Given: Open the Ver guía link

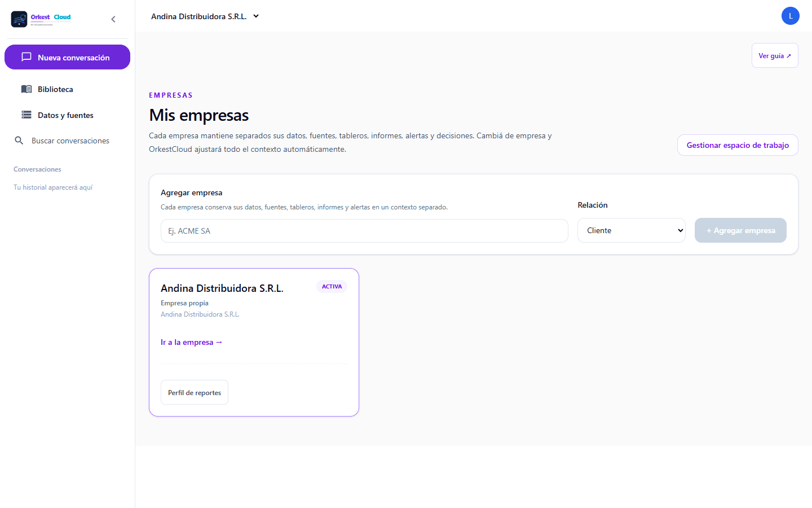Looking at the screenshot, I should pyautogui.click(x=775, y=55).
